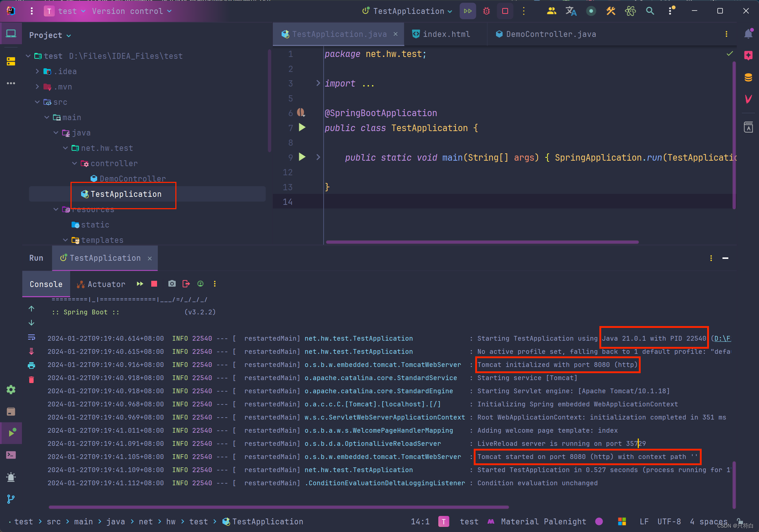
Task: Open the Translate plugin icon
Action: [571, 11]
